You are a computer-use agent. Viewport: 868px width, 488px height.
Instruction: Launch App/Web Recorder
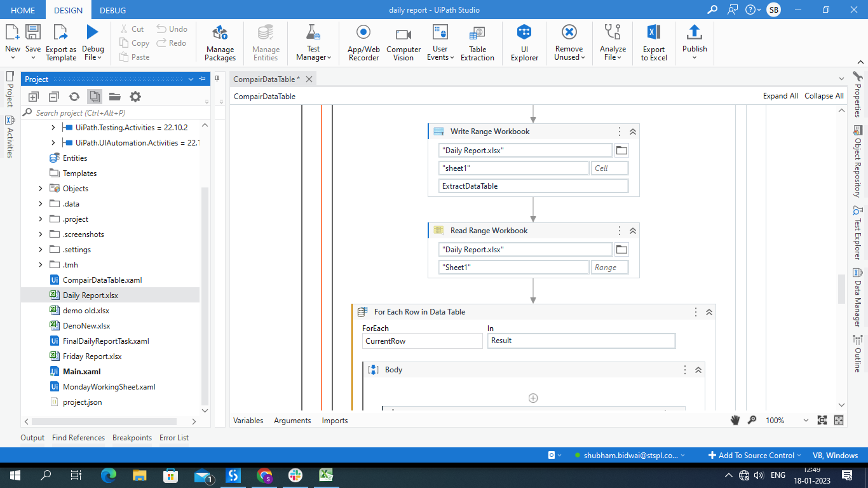tap(363, 32)
